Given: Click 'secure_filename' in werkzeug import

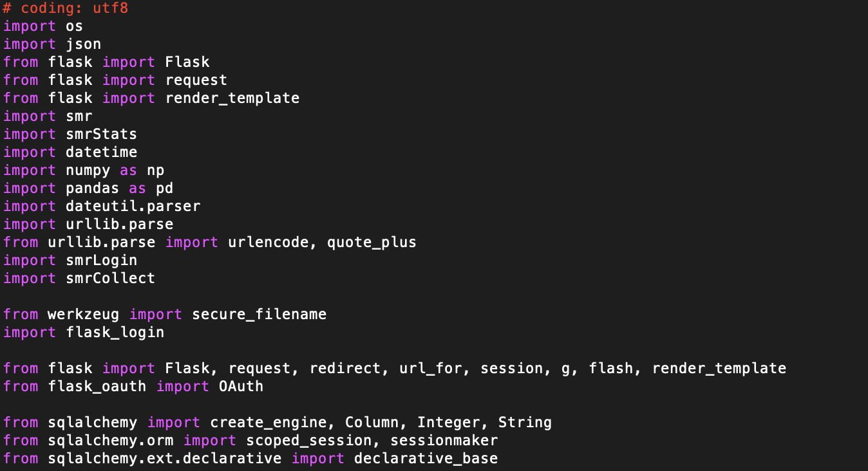Looking at the screenshot, I should click(x=259, y=315).
